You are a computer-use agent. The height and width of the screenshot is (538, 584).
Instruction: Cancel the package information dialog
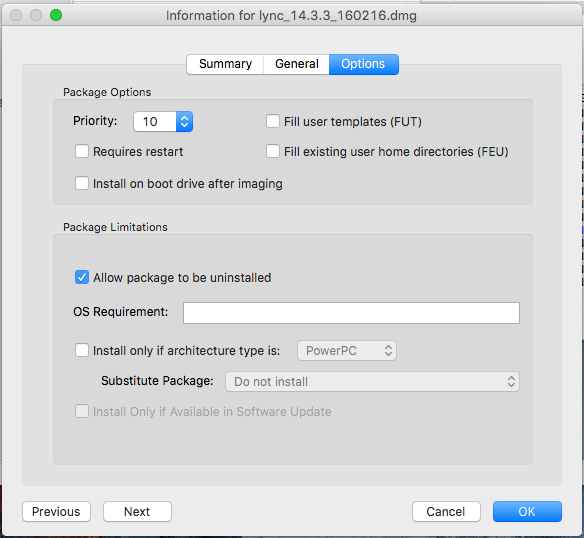[446, 512]
